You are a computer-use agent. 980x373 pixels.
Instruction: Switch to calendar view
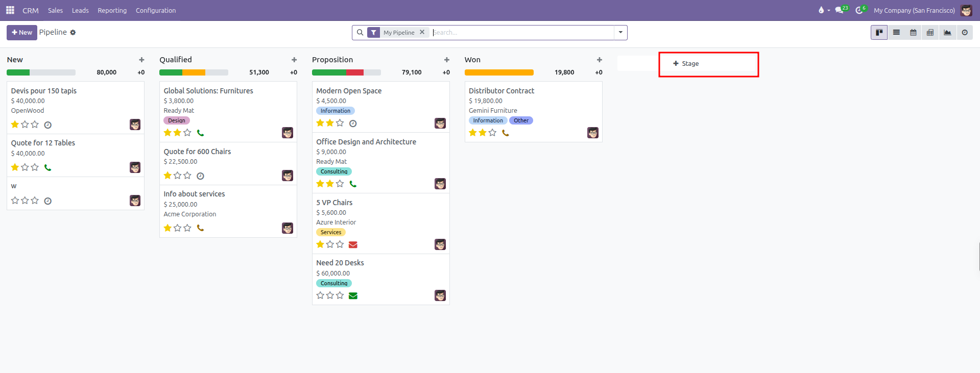[x=913, y=33]
